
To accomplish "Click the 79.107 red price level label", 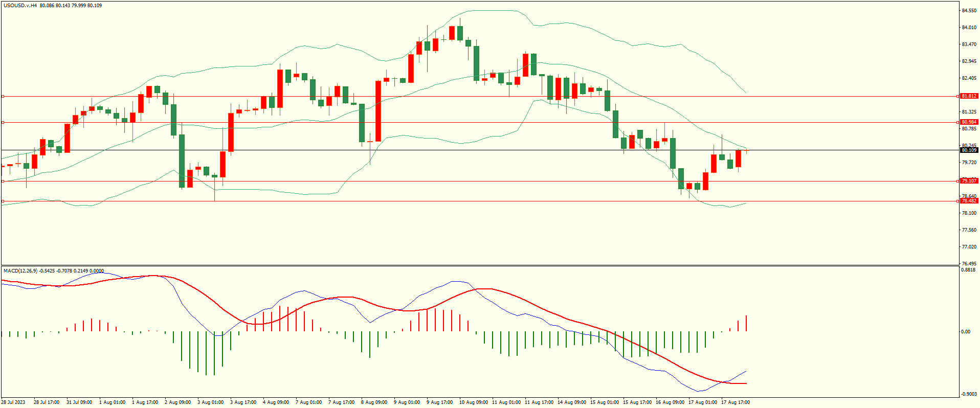I will pyautogui.click(x=969, y=181).
